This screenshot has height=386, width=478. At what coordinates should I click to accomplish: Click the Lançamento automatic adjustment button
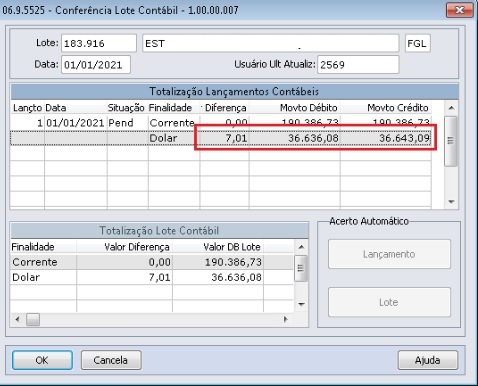[389, 254]
